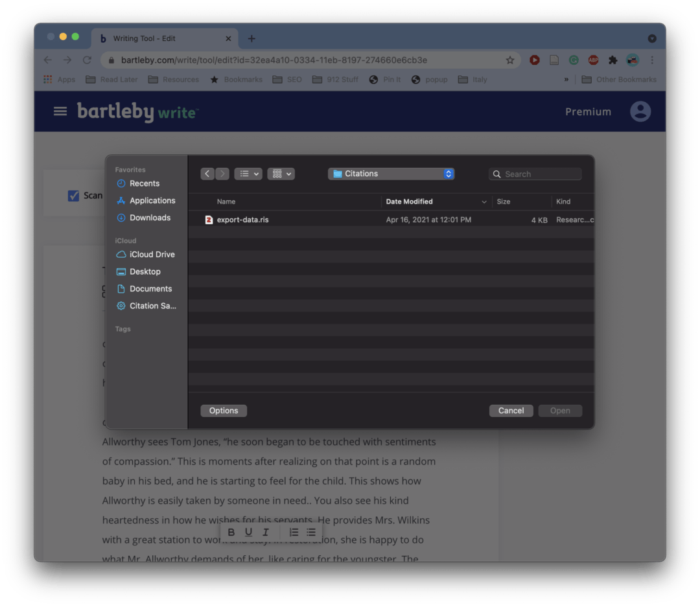Image resolution: width=700 pixels, height=607 pixels.
Task: Toggle Date Modified sort order arrow
Action: [x=484, y=201]
